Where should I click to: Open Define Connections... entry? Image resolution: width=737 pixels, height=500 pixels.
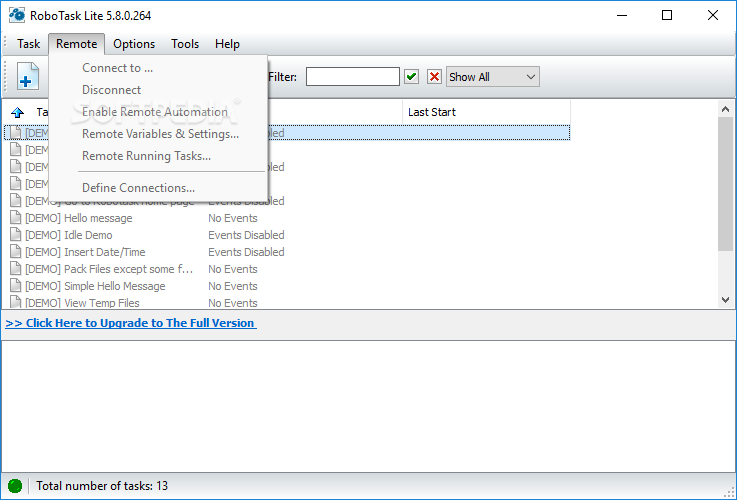coord(158,188)
